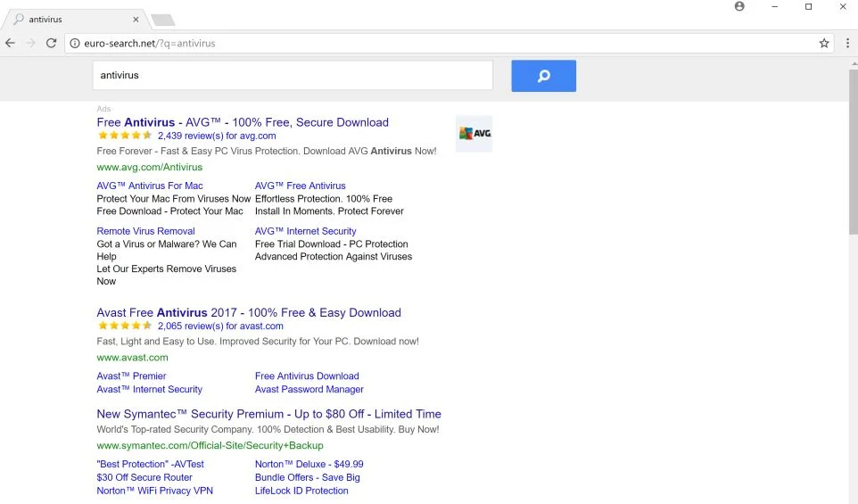Open LifeLock ID Protection link
The image size is (858, 504).
301,491
